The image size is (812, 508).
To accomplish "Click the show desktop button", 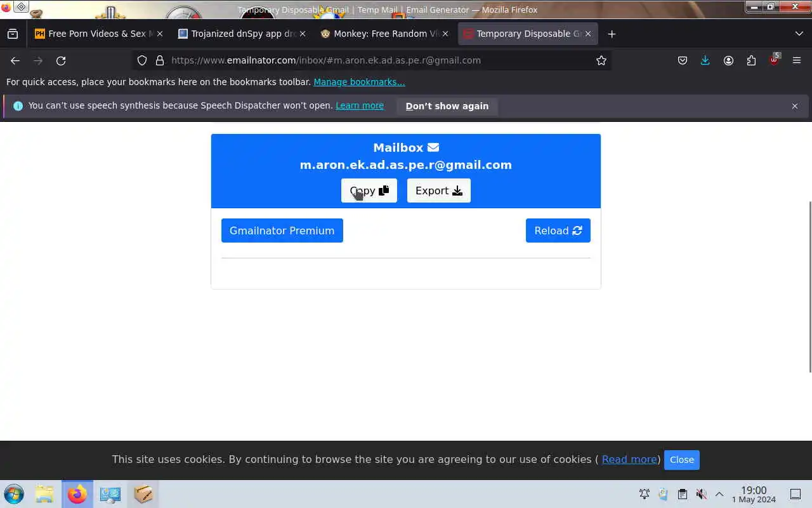I will coord(796,494).
